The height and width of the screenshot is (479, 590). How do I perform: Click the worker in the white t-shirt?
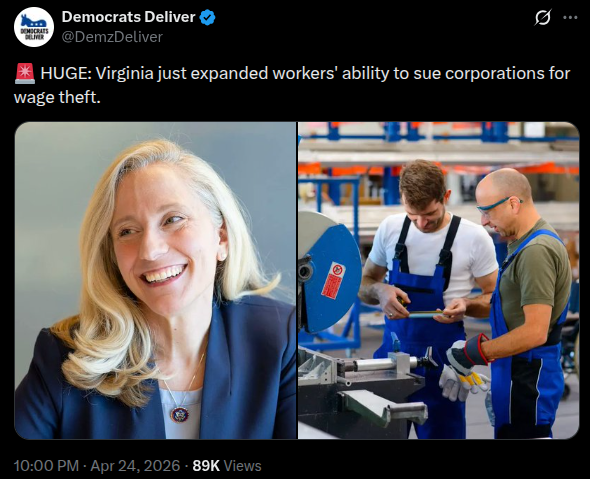429,286
